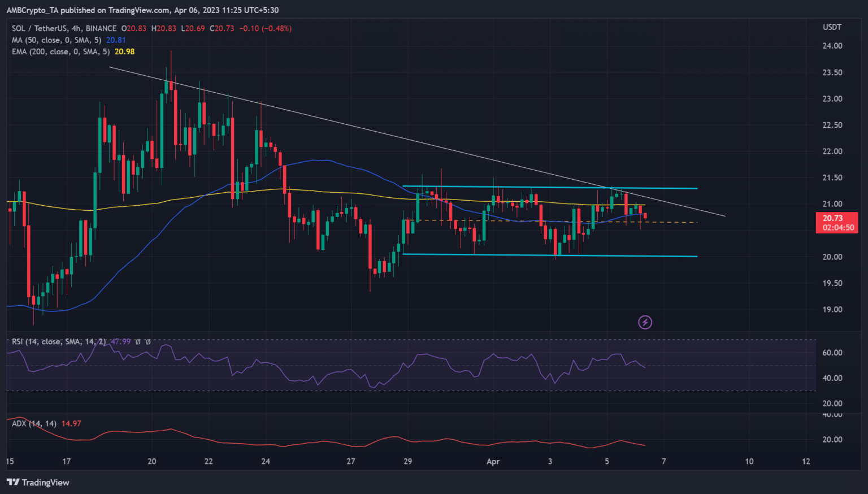
Task: Click the 20 date label on the time axis
Action: [151, 461]
